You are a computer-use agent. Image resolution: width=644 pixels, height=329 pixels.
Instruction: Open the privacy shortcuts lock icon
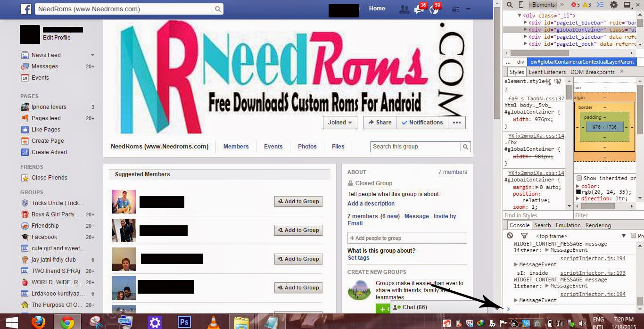coord(455,9)
